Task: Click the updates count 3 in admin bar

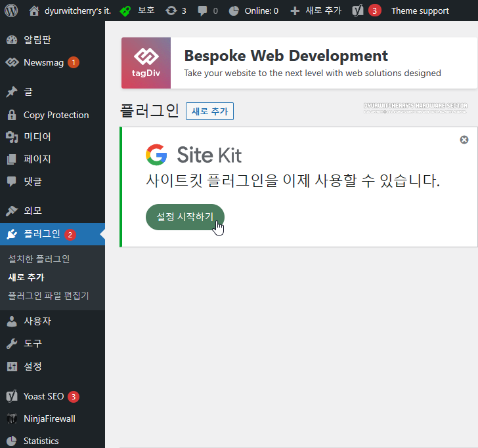Action: (x=184, y=11)
